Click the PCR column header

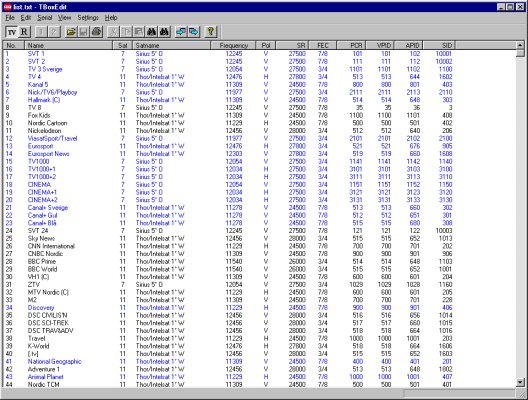point(351,45)
